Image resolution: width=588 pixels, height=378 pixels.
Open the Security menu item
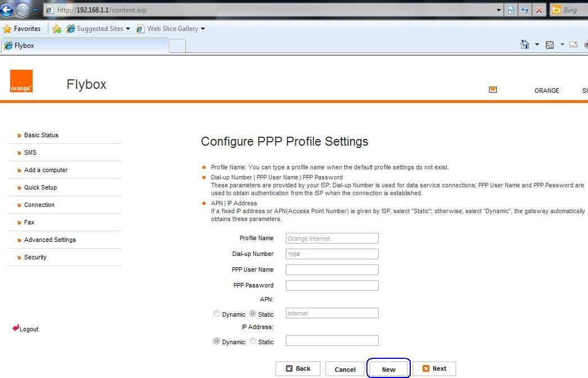click(x=35, y=257)
